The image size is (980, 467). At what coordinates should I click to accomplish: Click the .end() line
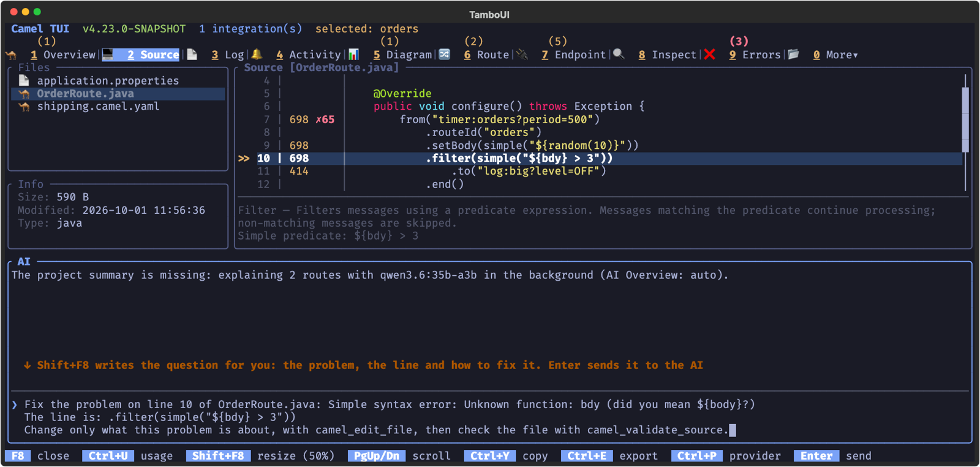445,184
